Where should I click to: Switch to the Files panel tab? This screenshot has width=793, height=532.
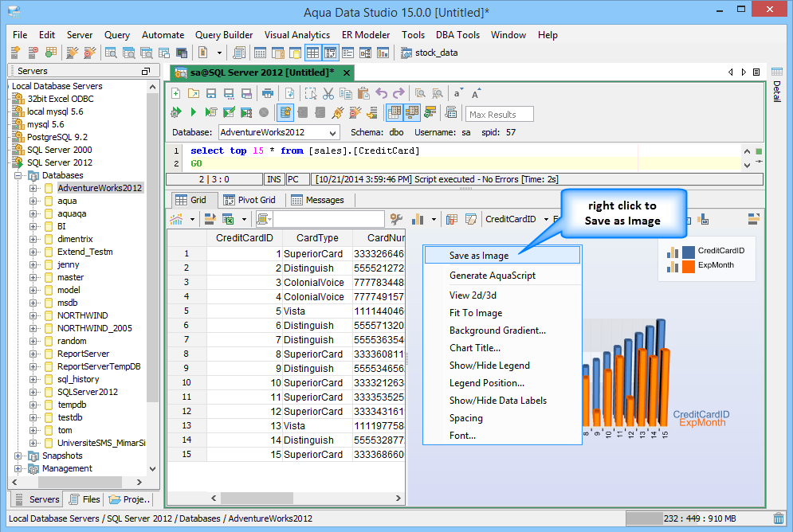point(84,499)
